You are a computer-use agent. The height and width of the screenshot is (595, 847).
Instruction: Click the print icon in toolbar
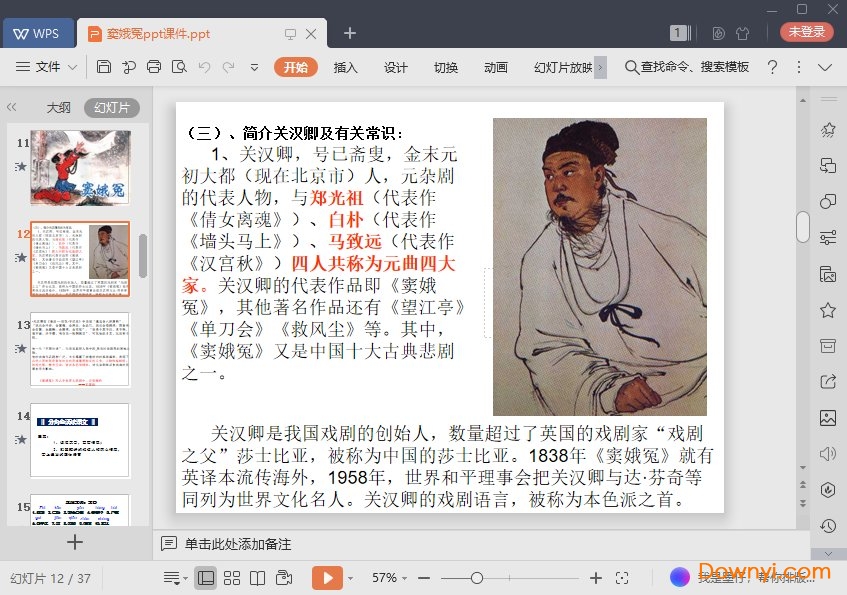[x=153, y=67]
